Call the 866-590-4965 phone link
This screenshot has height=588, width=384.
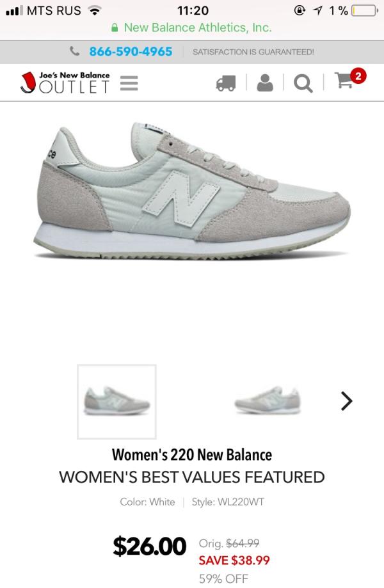point(131,51)
